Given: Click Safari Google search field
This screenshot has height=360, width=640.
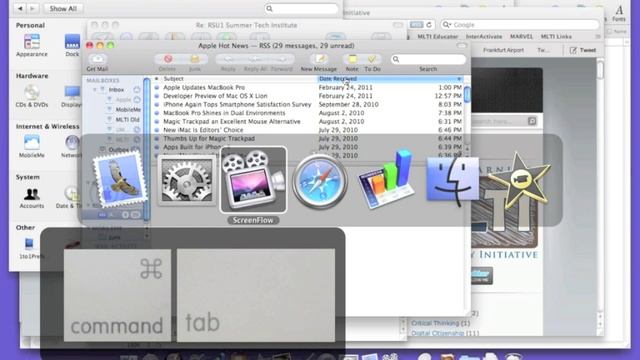Looking at the screenshot, I should coord(520,25).
